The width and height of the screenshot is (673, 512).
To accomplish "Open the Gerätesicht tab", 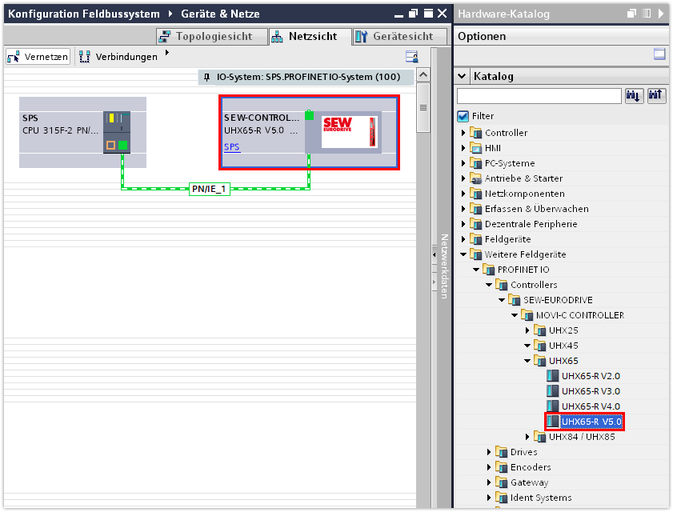I will (395, 36).
